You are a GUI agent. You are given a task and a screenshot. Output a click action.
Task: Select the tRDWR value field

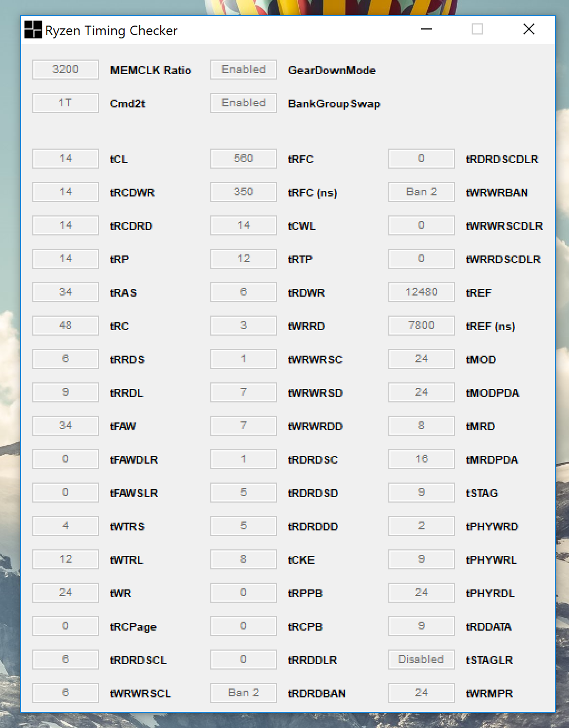(244, 292)
